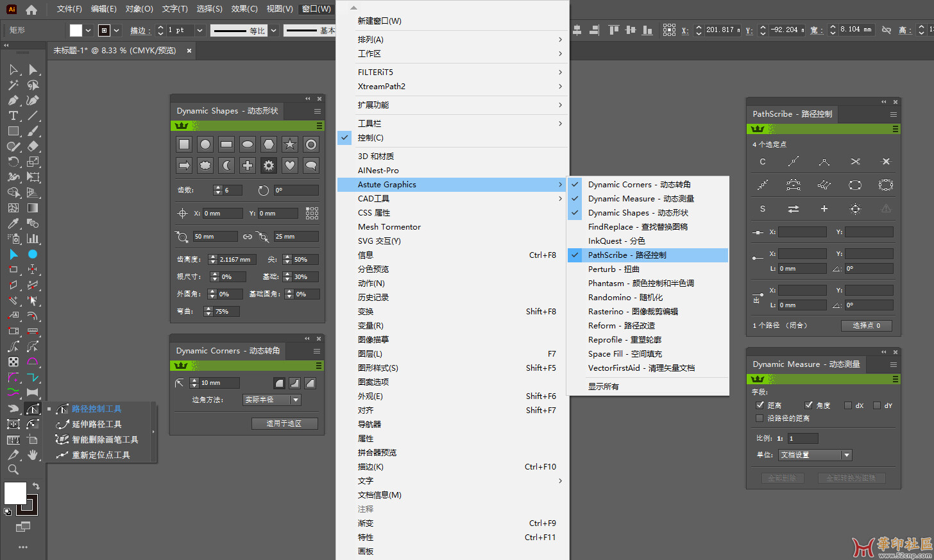
Task: Choose 显示所有 in the Astute submenu
Action: point(648,386)
